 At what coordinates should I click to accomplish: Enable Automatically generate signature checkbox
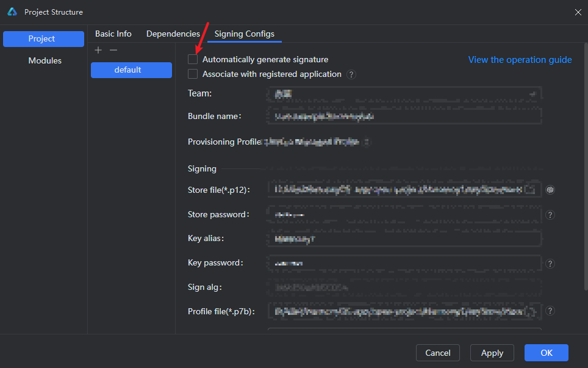point(193,60)
